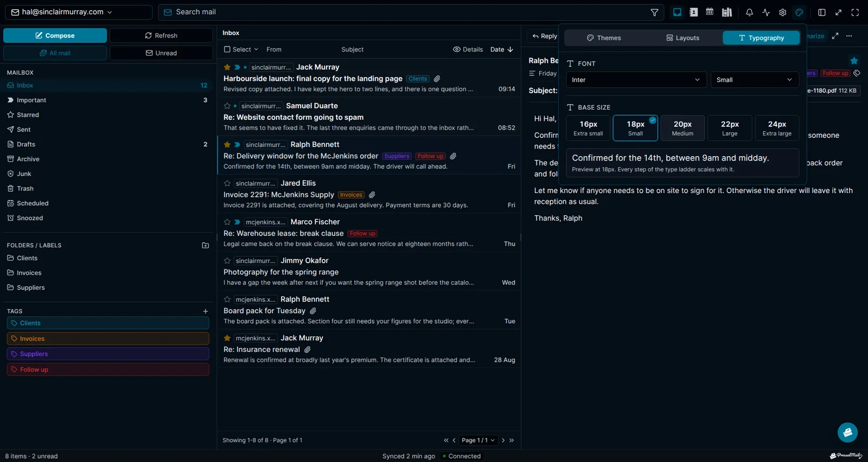Toggle the sidebar panel layout icon
The image size is (868, 462).
[822, 12]
